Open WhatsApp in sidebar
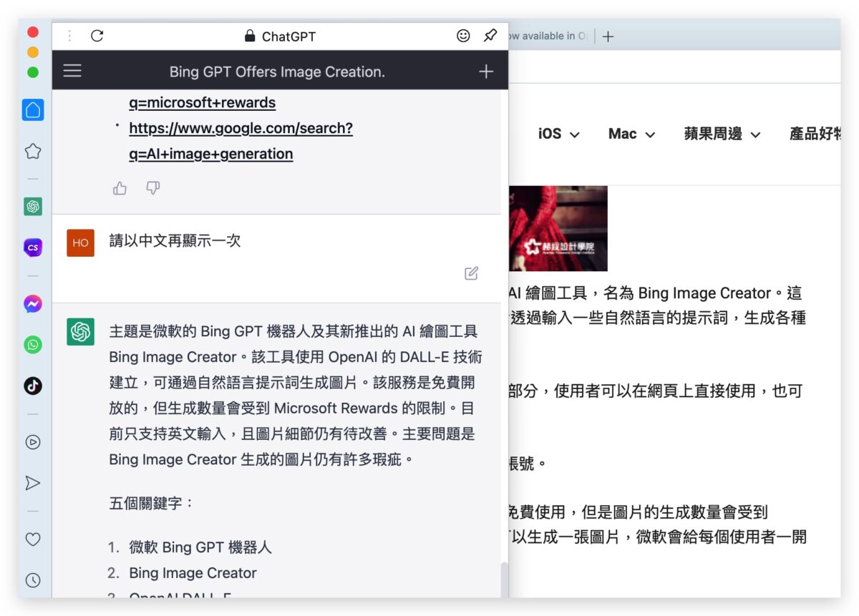 (x=33, y=345)
